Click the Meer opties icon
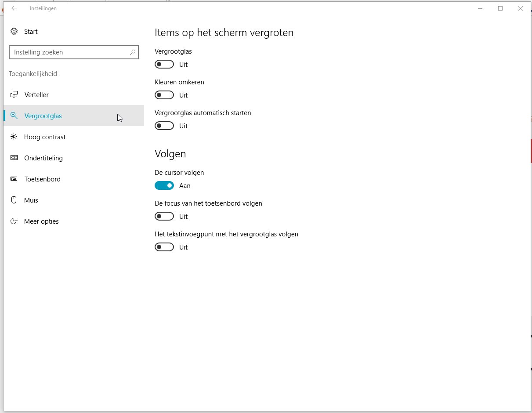 click(14, 221)
